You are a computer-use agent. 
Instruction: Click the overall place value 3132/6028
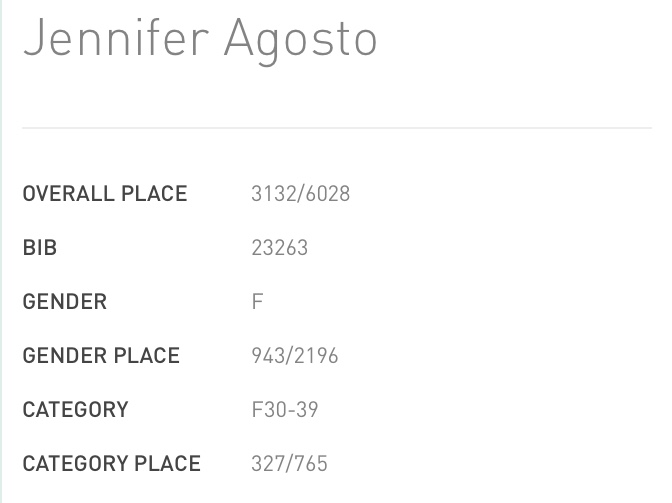coord(300,194)
